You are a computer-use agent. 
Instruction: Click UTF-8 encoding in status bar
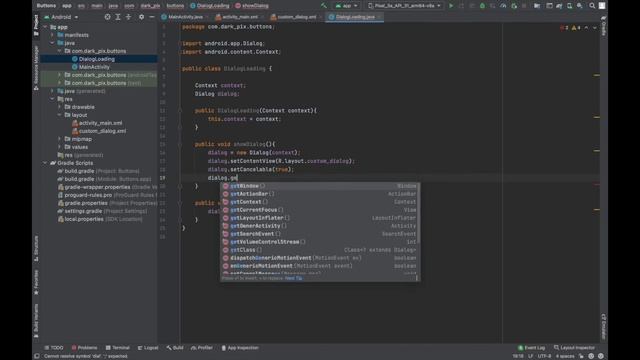tap(544, 356)
